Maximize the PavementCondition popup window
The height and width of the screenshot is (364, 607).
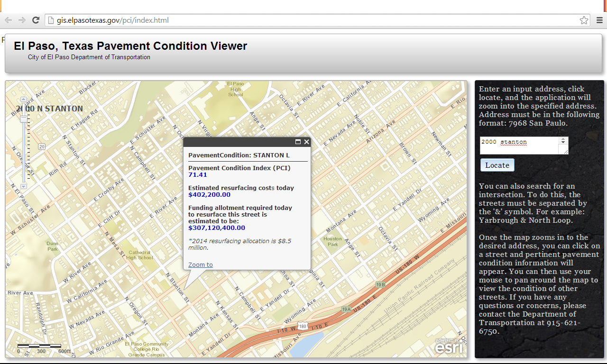click(x=298, y=142)
